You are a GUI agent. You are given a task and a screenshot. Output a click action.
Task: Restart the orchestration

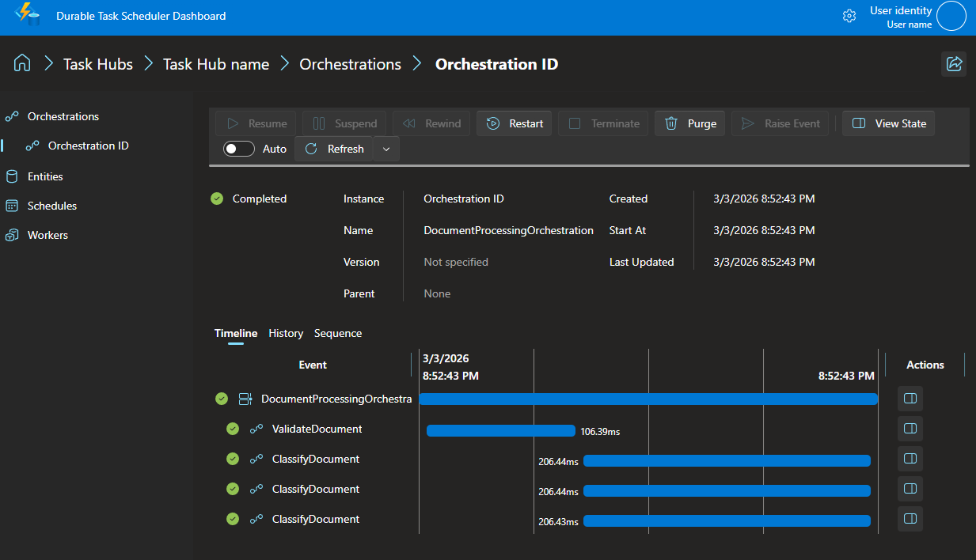point(514,123)
